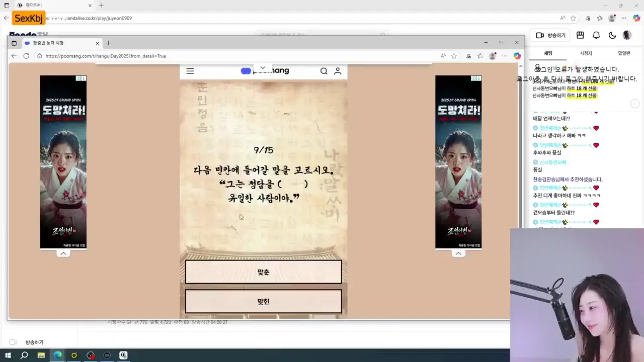Choose the answer 맞춘
The height and width of the screenshot is (362, 644).
(263, 272)
